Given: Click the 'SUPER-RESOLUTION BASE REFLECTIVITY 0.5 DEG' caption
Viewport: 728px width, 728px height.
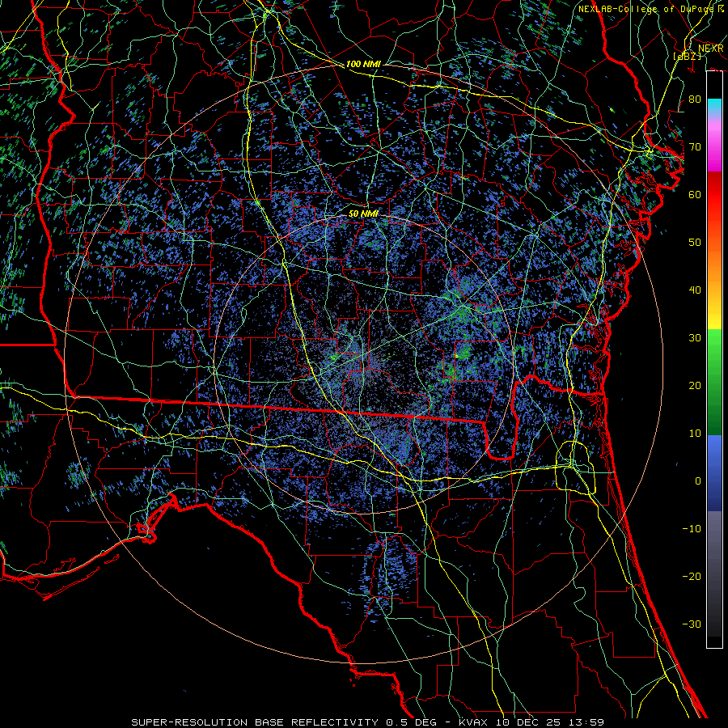Looking at the screenshot, I should pos(285,722).
